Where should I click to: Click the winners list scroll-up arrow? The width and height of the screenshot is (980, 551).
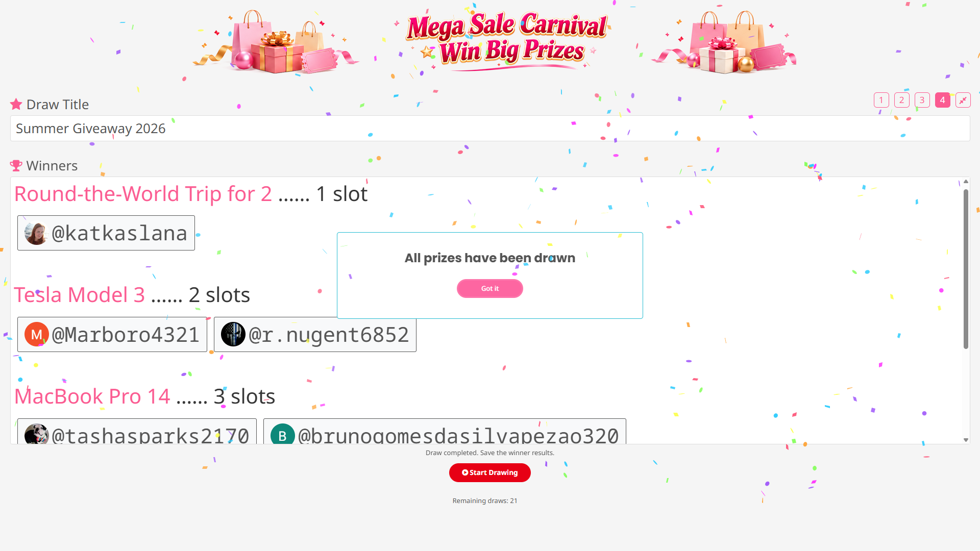coord(966,182)
